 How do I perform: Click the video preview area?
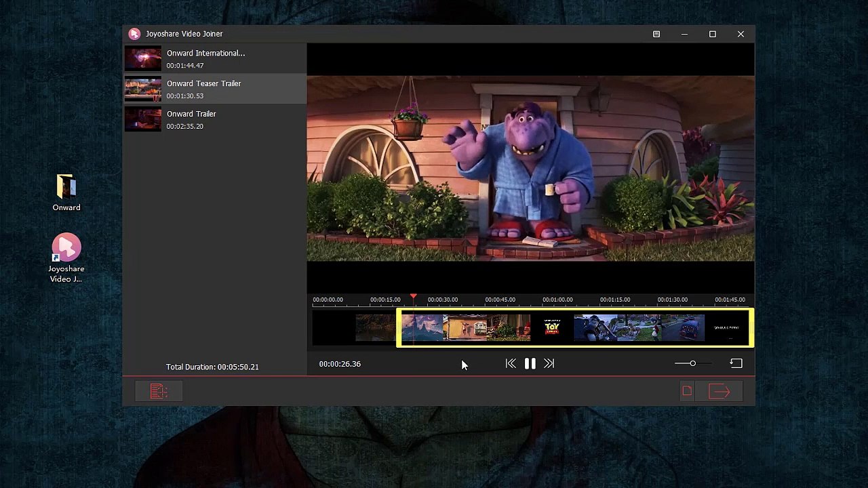[530, 169]
